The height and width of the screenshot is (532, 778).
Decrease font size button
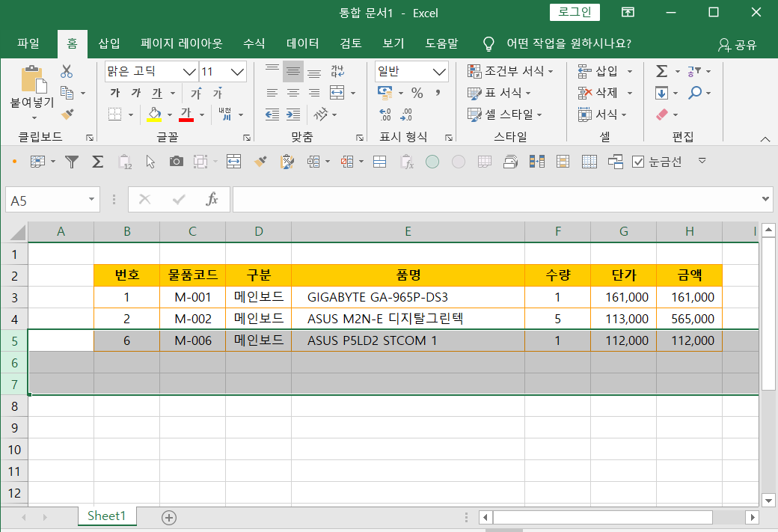pos(218,93)
